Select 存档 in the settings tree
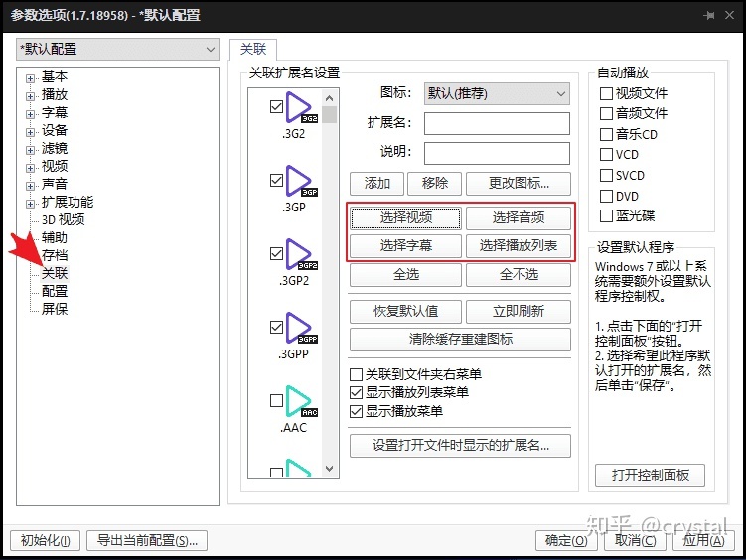 click(x=55, y=255)
